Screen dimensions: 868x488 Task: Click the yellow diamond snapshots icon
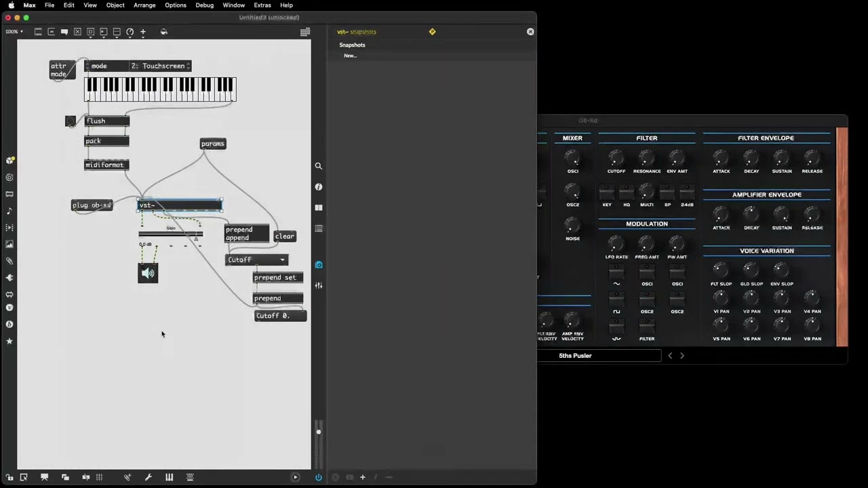(432, 32)
